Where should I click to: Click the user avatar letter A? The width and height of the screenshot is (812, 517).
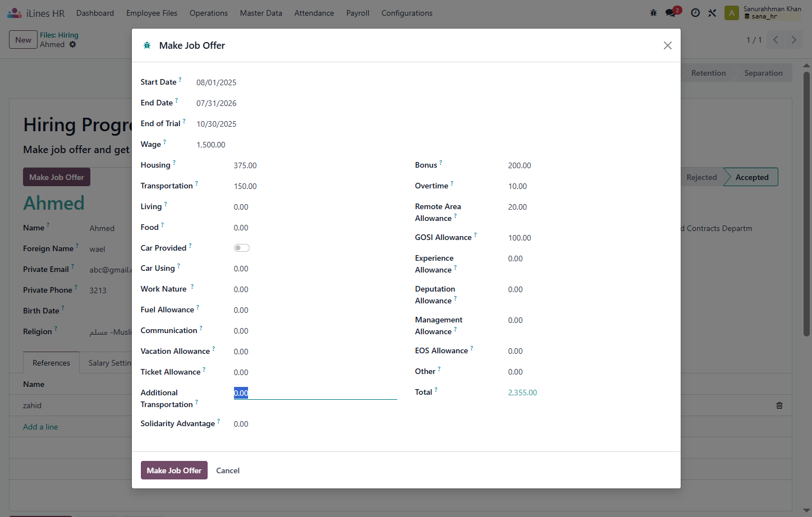click(731, 13)
